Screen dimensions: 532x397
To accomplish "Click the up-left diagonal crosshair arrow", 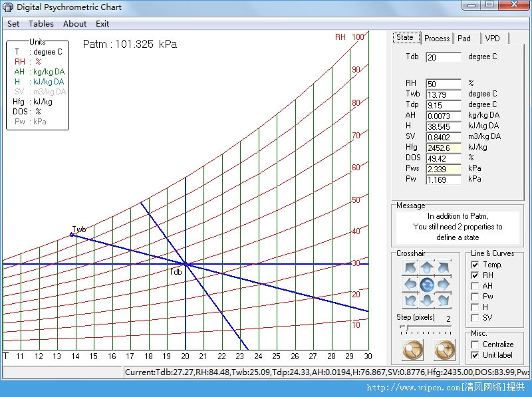I will pos(410,267).
